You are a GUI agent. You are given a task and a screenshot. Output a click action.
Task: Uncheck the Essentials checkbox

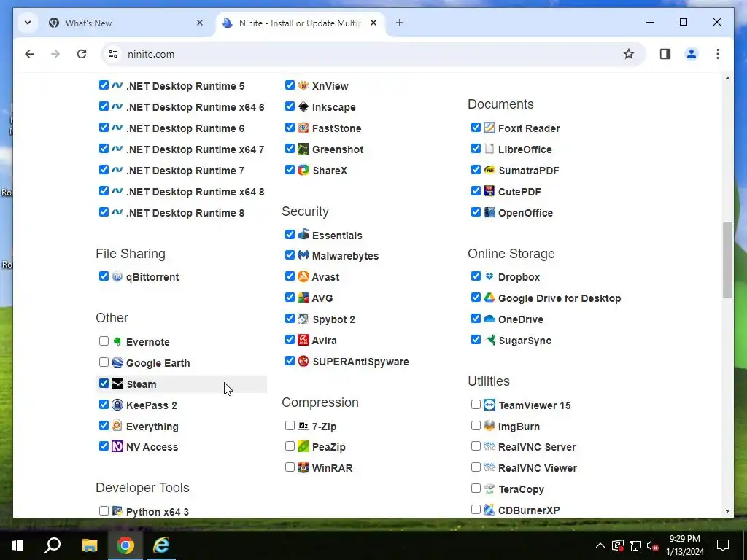[x=290, y=234]
